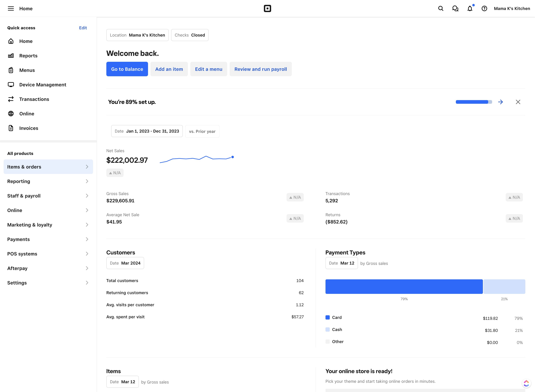This screenshot has height=392, width=535.
Task: Click the search magnifier icon
Action: point(441,9)
